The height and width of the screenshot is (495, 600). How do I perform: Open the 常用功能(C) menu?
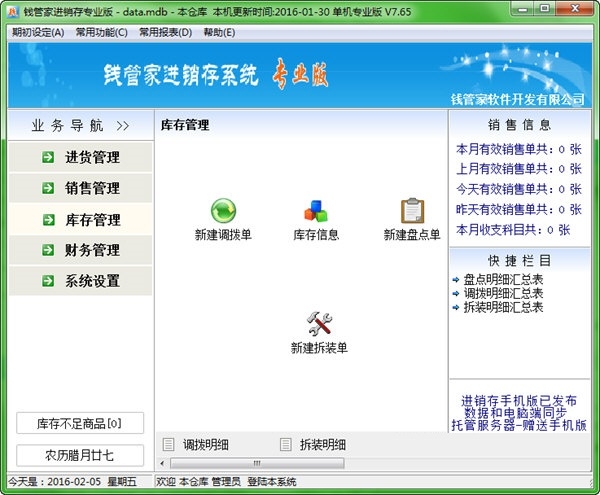point(101,33)
